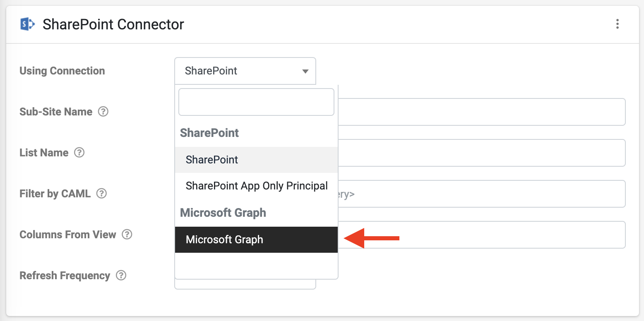The width and height of the screenshot is (644, 321).
Task: Click the SharePoint Connector title
Action: click(x=113, y=24)
